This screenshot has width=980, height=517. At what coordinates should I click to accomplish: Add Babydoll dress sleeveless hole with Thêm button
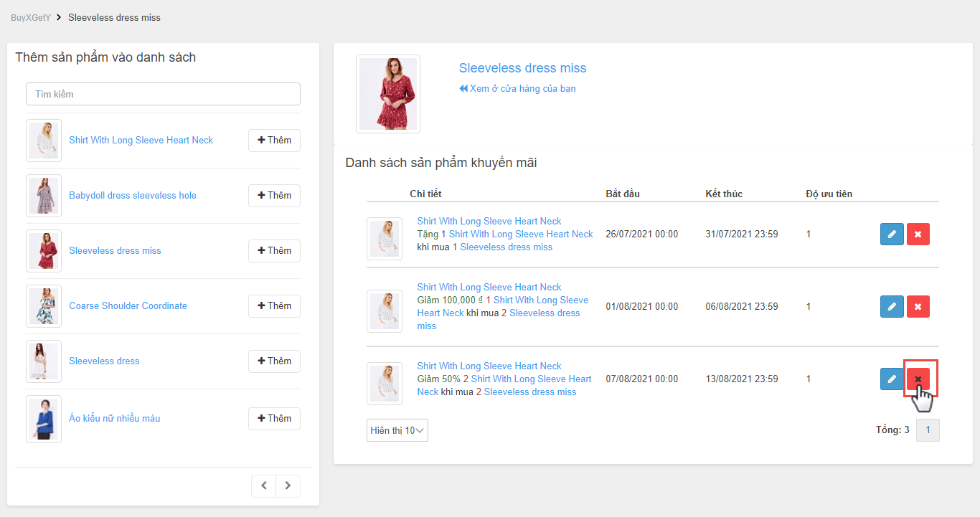pyautogui.click(x=274, y=196)
